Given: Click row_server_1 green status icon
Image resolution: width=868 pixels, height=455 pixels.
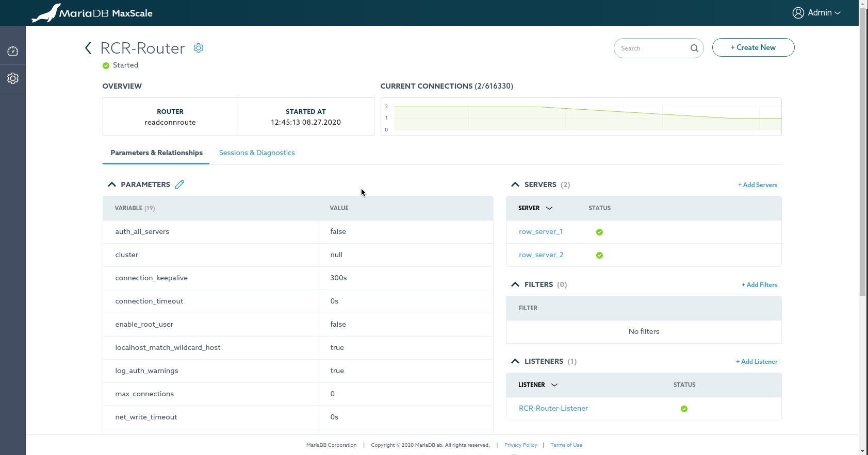Looking at the screenshot, I should [599, 232].
